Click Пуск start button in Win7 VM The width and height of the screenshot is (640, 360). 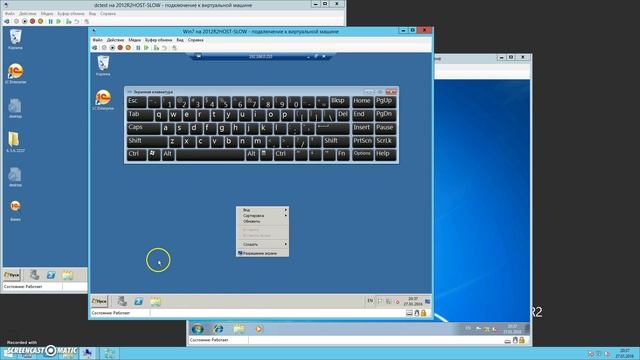click(99, 301)
